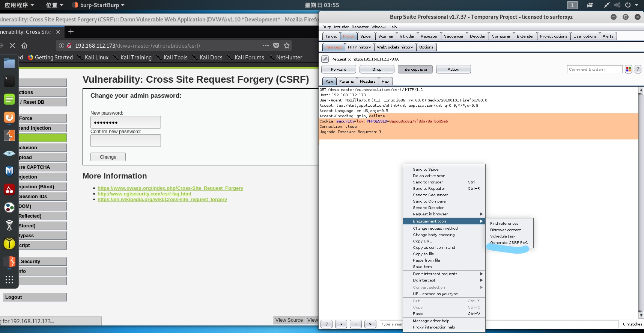Select Copy as curl command
644x333 pixels.
[444, 248]
